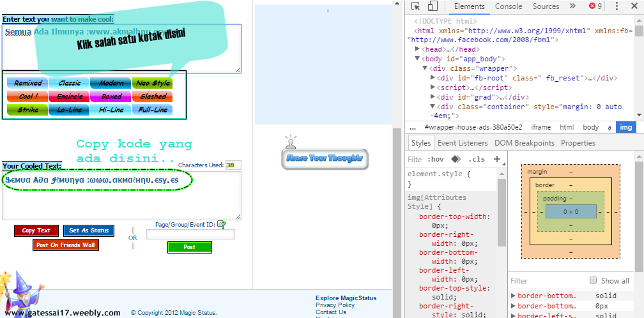Apply the Hi-Line text style

111,110
